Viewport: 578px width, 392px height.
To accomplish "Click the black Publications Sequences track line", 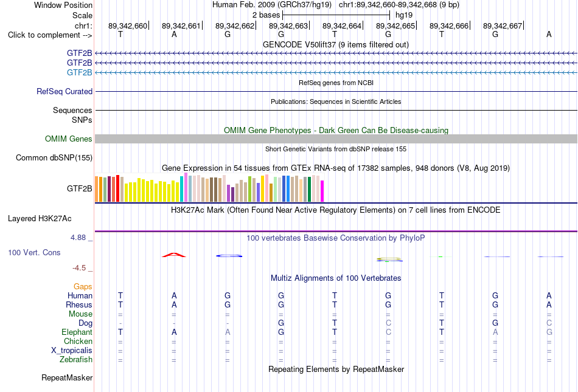I will (336, 110).
